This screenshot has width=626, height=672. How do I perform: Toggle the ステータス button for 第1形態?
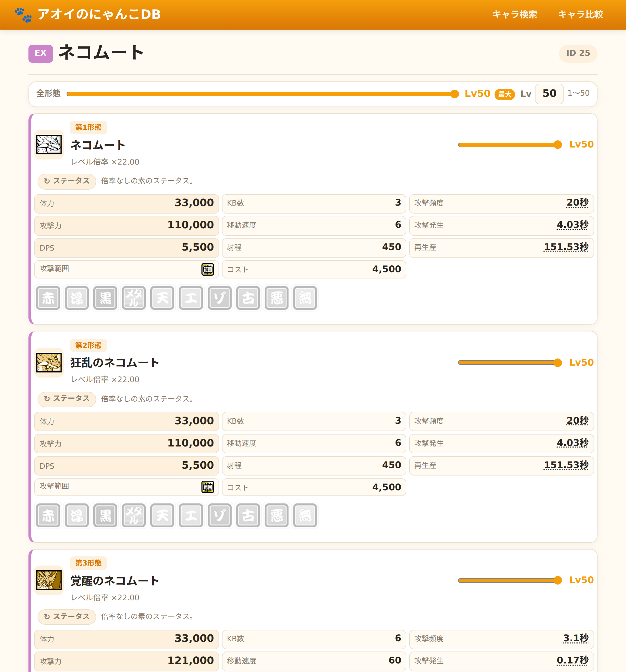(67, 181)
